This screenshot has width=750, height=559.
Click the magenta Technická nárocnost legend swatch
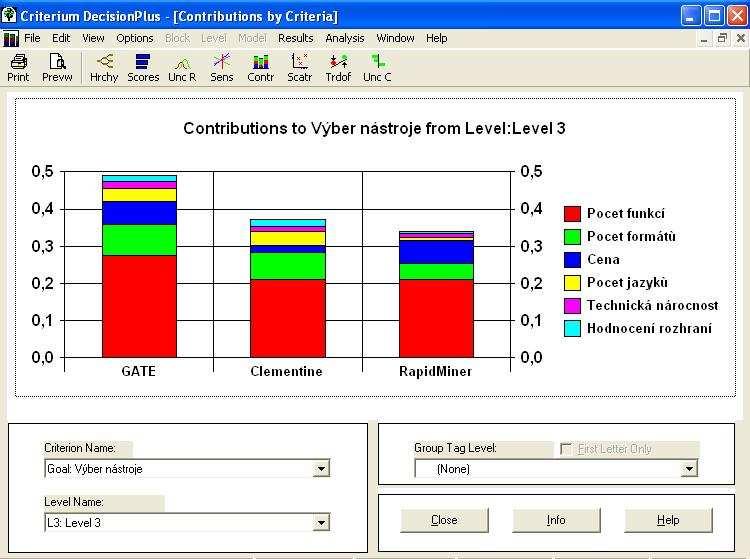pos(573,306)
